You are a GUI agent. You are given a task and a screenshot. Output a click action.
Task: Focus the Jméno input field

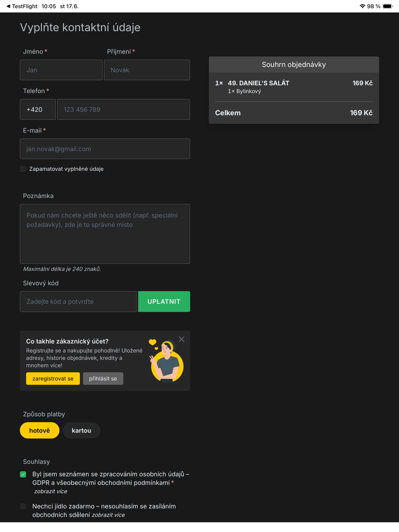pos(61,70)
